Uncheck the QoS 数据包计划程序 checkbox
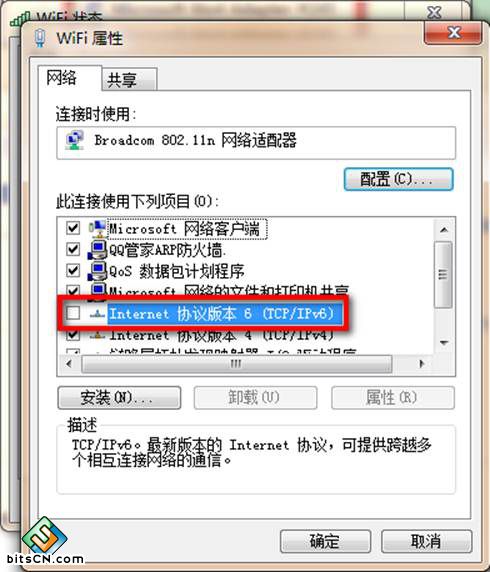Screen dimensions: 490x572 coord(73,271)
